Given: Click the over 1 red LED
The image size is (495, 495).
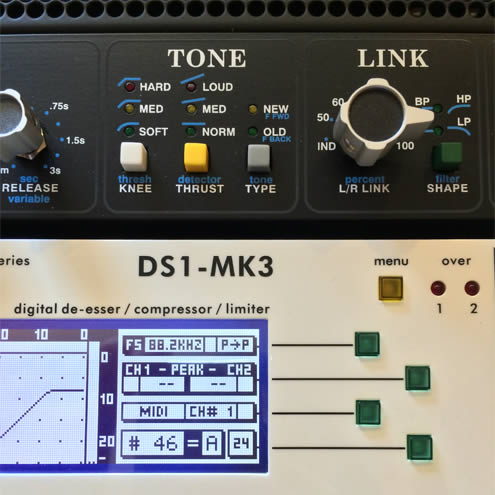Looking at the screenshot, I should point(438,288).
